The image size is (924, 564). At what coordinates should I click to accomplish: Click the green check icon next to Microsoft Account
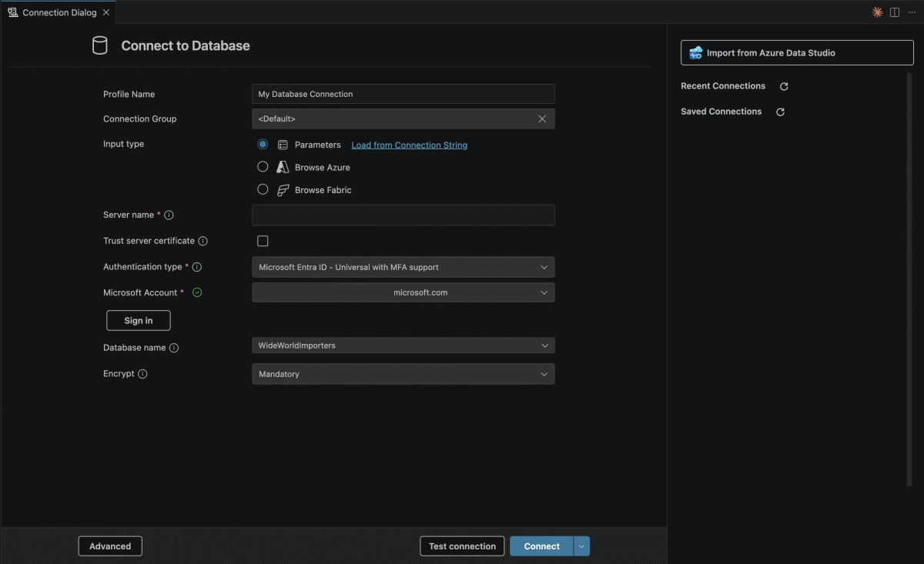pos(197,292)
